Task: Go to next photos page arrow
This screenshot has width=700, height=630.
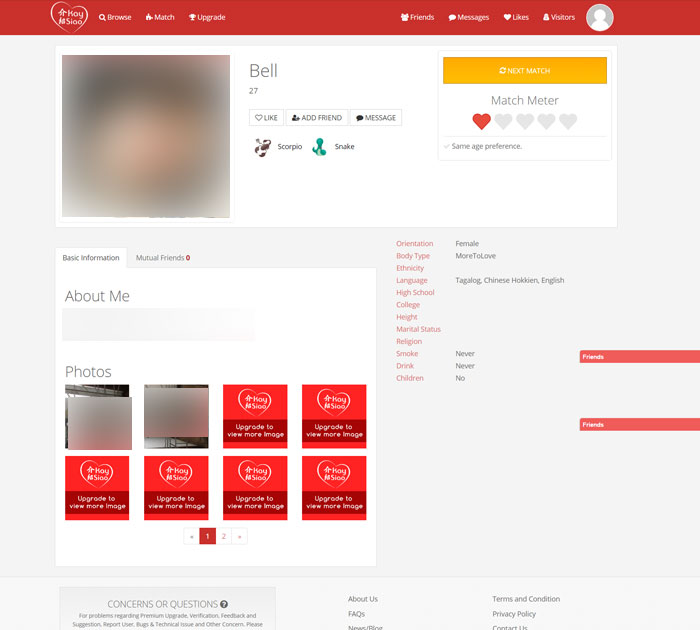Action: click(240, 536)
